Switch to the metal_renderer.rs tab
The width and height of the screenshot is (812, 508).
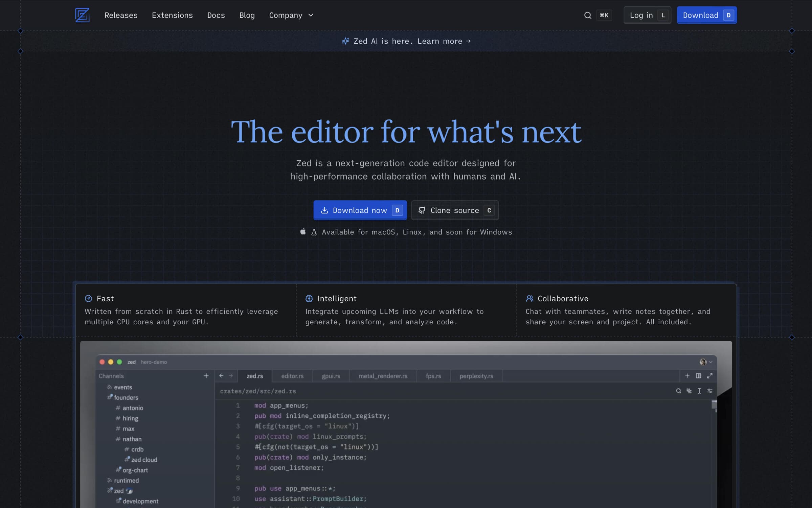pyautogui.click(x=383, y=376)
